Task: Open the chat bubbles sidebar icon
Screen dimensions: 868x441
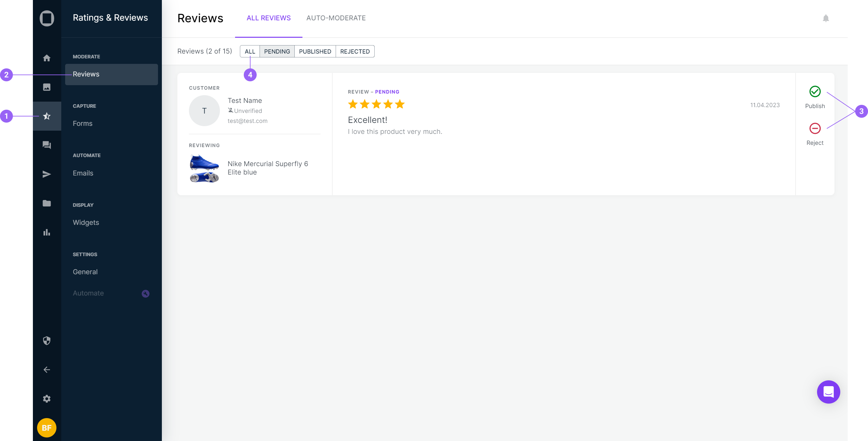Action: click(46, 145)
